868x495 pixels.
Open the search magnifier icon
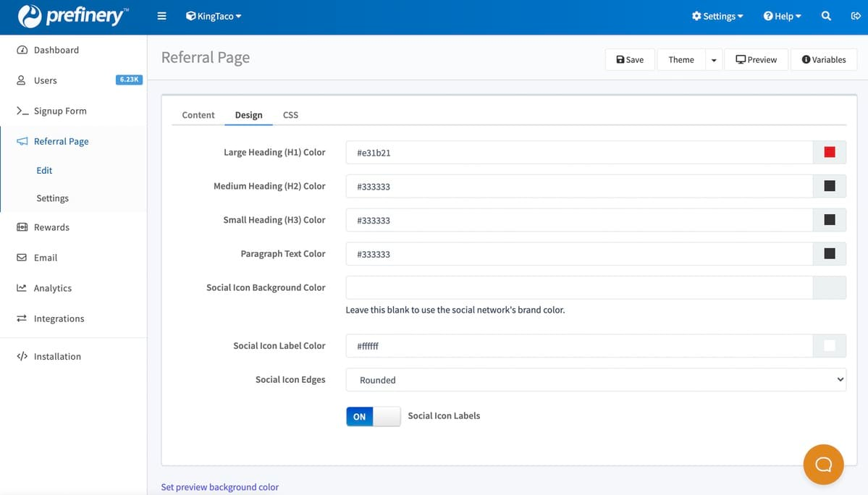pyautogui.click(x=826, y=16)
